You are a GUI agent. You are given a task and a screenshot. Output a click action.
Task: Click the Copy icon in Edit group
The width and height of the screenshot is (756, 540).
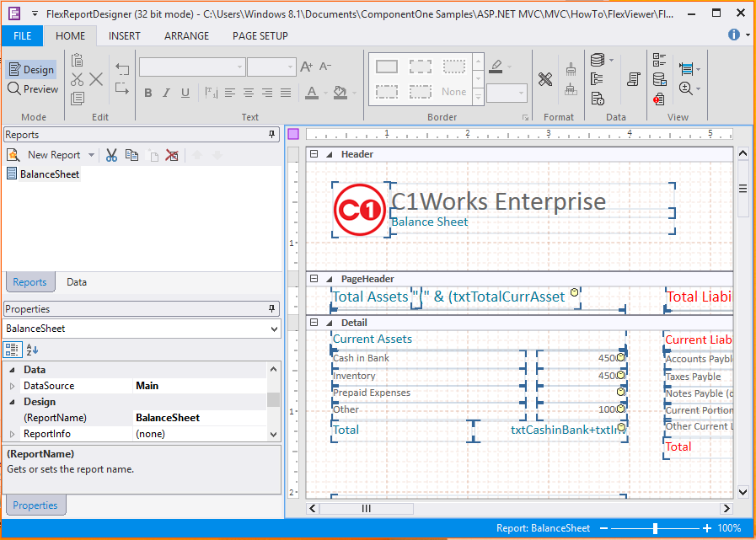[78, 99]
